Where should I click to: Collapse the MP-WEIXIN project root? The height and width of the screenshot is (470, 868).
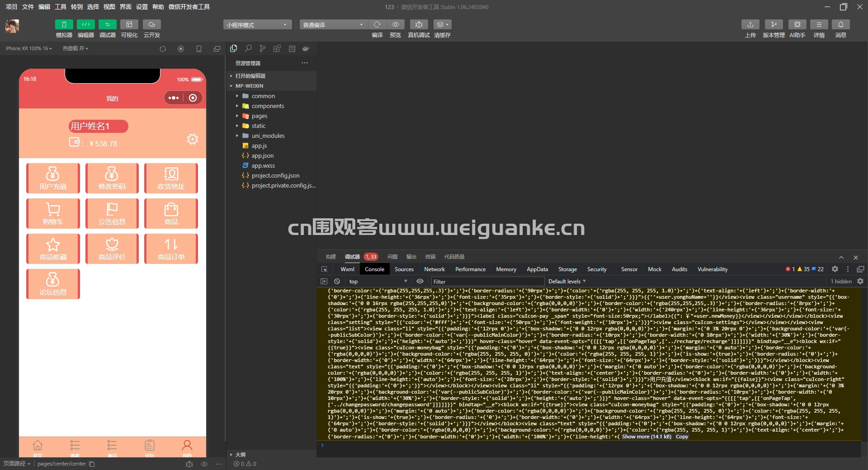[x=271, y=86]
